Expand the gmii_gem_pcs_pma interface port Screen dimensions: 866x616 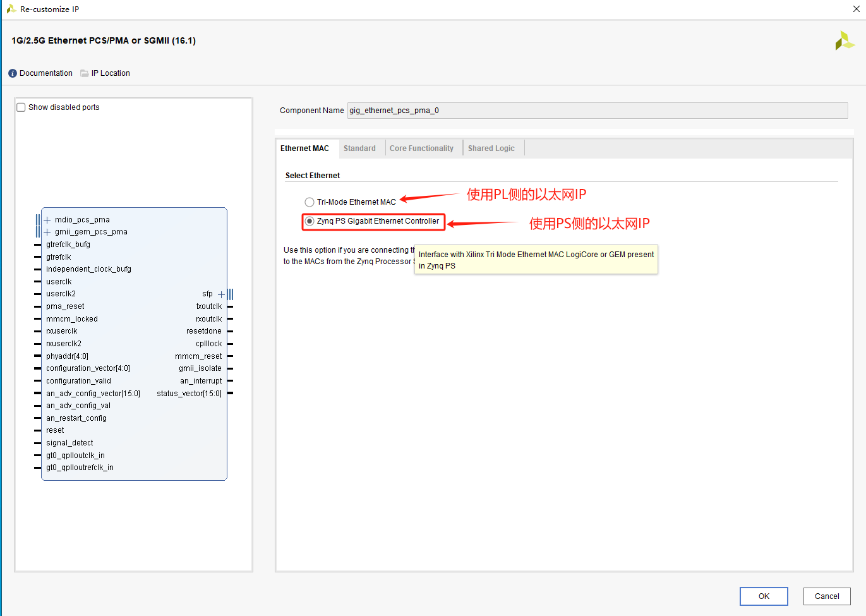click(47, 232)
